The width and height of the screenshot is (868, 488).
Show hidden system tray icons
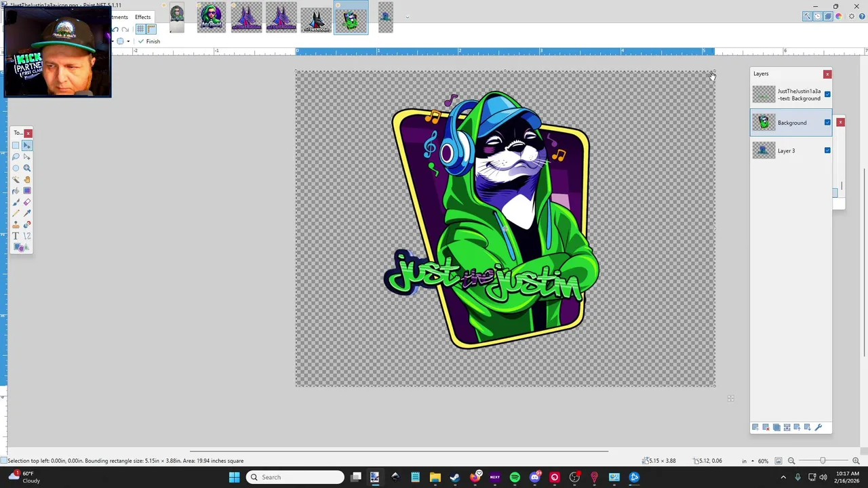783,477
